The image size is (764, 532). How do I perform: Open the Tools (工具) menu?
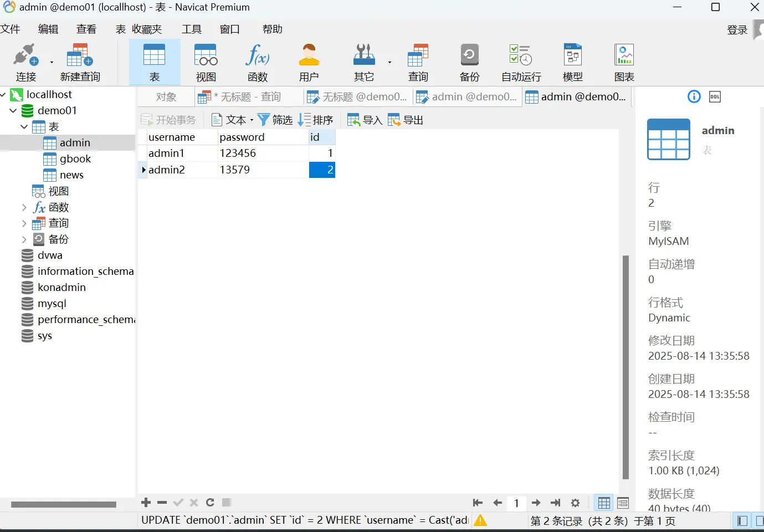click(192, 29)
